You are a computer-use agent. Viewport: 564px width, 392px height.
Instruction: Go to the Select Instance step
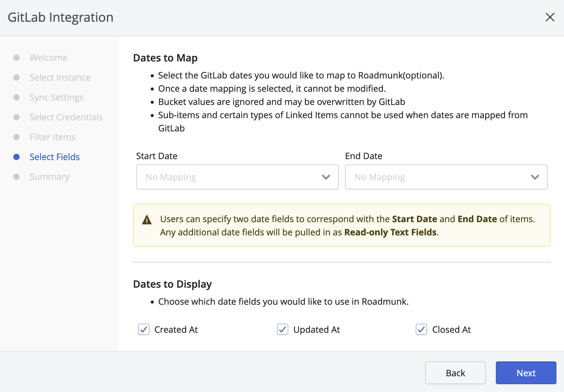point(60,78)
